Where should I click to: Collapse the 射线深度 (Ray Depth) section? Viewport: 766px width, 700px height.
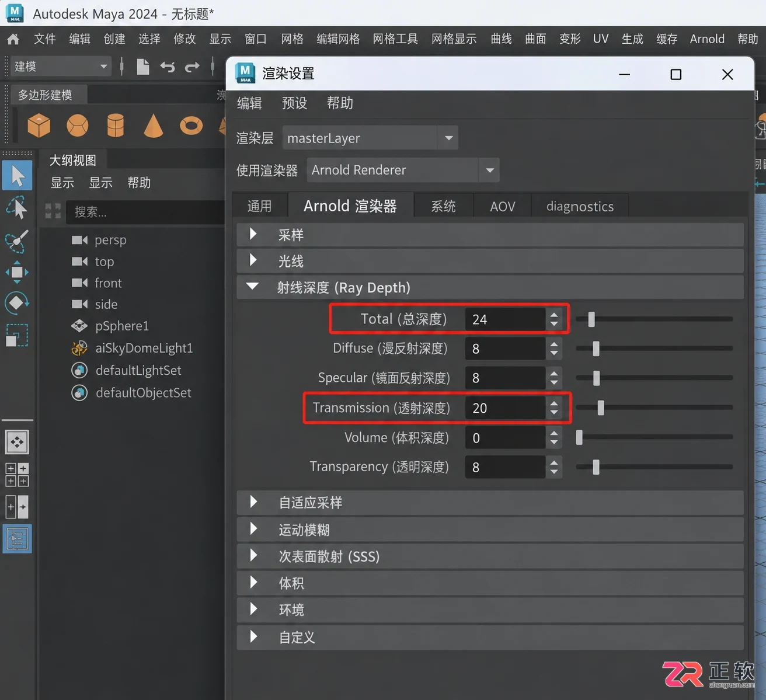point(490,287)
